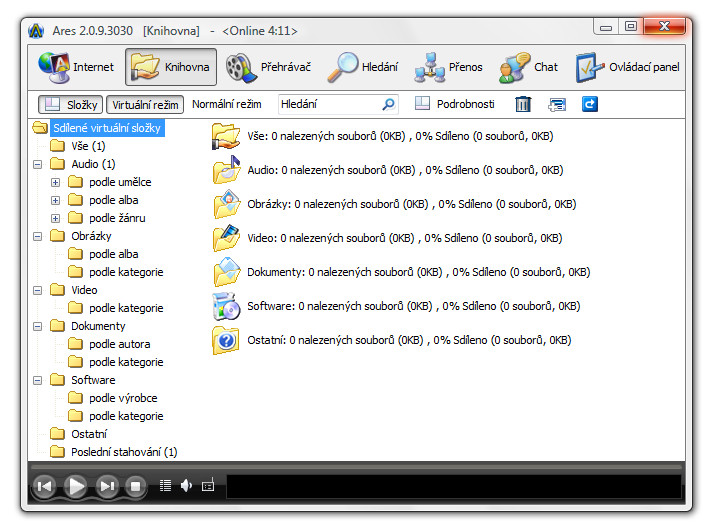Viewport: 712px width, 529px height.
Task: Select podle autora folder
Action: [x=119, y=344]
